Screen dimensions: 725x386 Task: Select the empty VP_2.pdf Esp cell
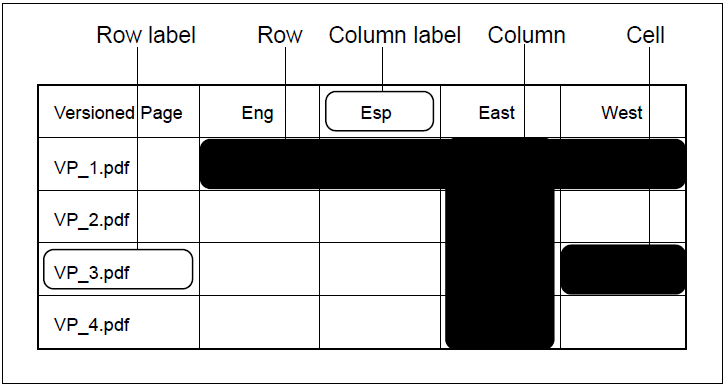click(380, 216)
